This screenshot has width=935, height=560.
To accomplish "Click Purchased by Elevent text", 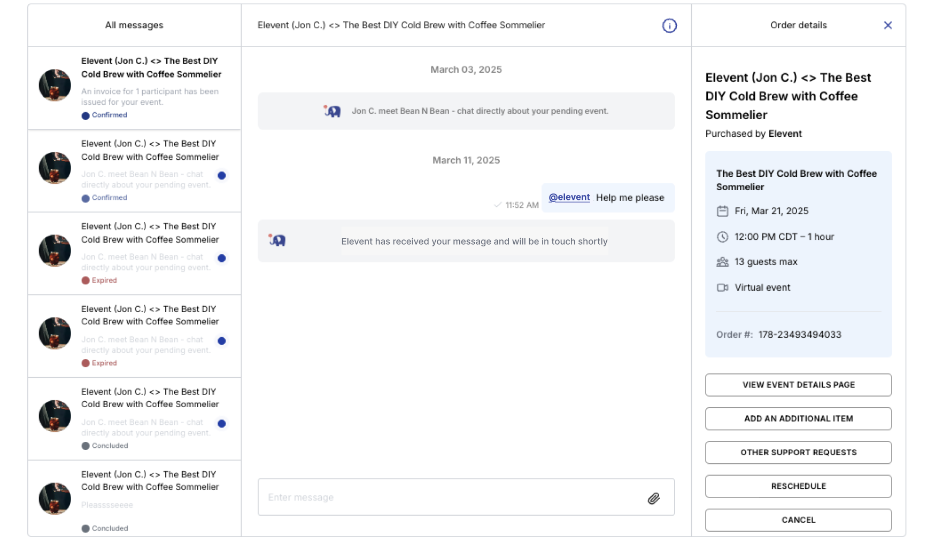I will coord(753,134).
